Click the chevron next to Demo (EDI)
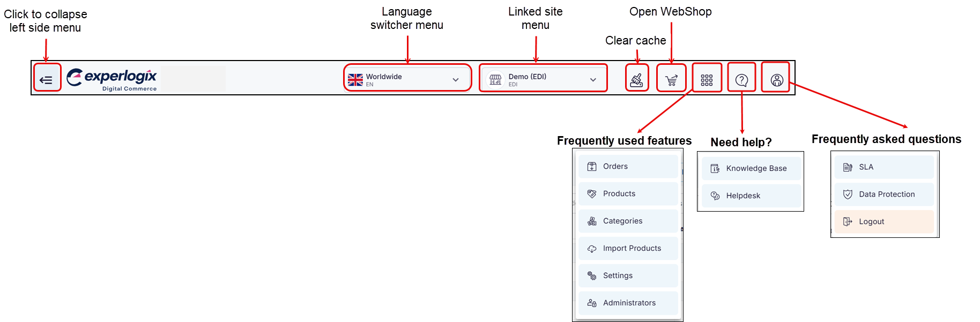The height and width of the screenshot is (322, 980). (593, 80)
